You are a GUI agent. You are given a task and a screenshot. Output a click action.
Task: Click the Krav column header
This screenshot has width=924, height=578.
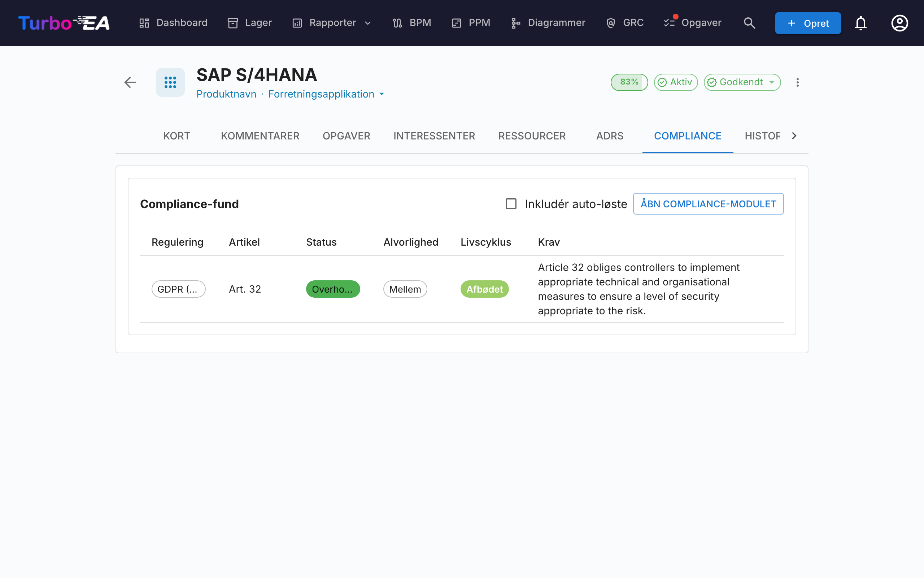point(549,242)
